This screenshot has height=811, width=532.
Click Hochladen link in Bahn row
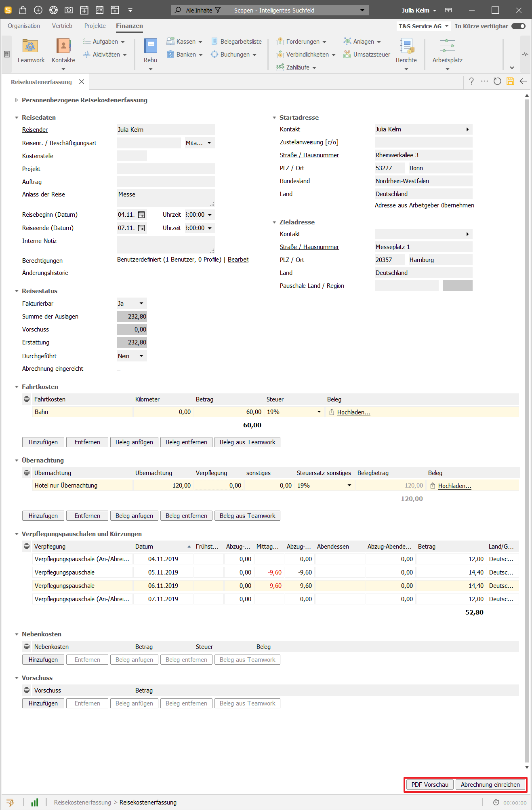(x=353, y=412)
